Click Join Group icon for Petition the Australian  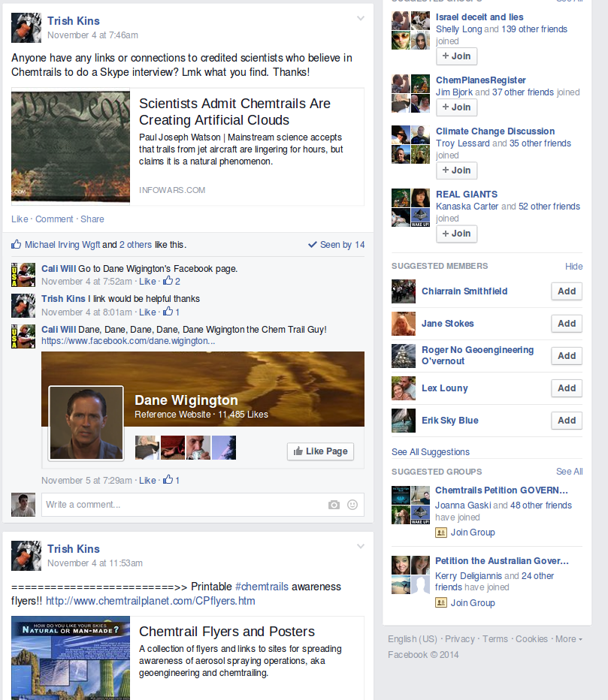click(x=441, y=603)
